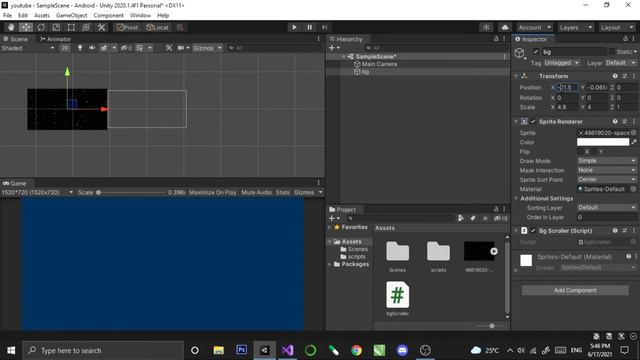The width and height of the screenshot is (640, 360).
Task: Select the Scale tool
Action: [x=56, y=27]
